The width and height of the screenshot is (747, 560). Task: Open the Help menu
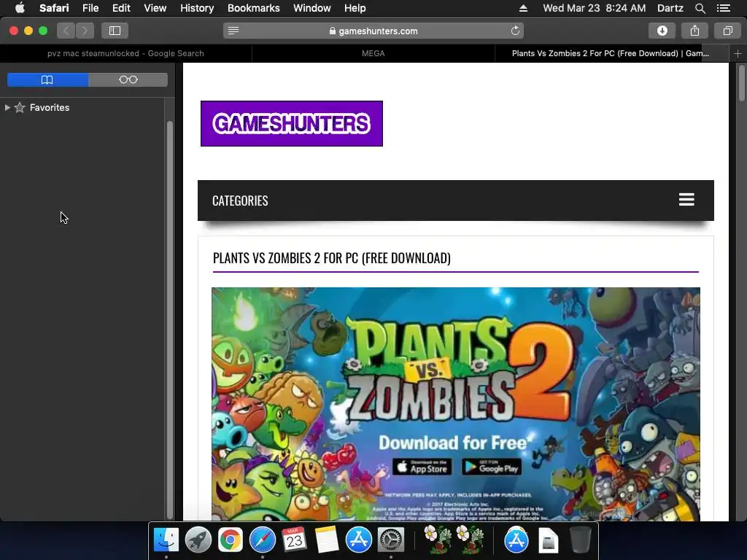pos(355,8)
